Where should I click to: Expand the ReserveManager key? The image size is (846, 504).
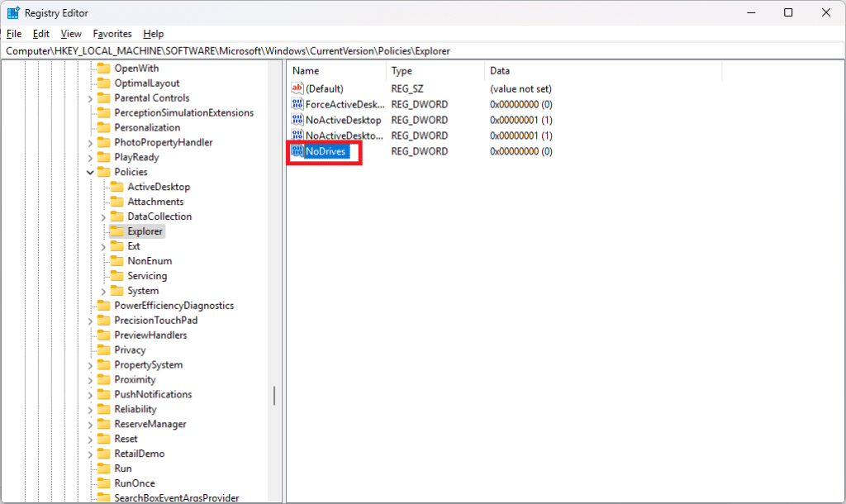tap(90, 424)
